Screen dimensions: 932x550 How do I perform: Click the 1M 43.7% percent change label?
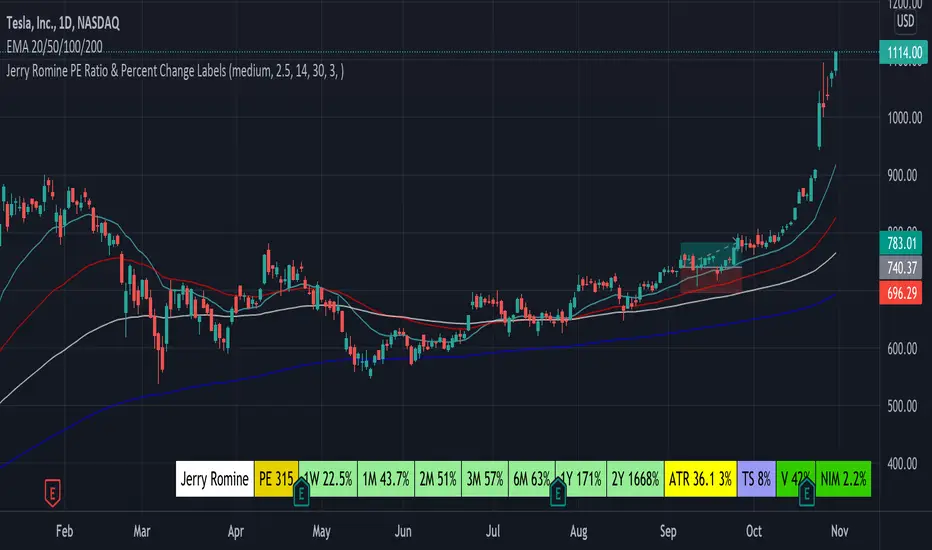point(386,480)
